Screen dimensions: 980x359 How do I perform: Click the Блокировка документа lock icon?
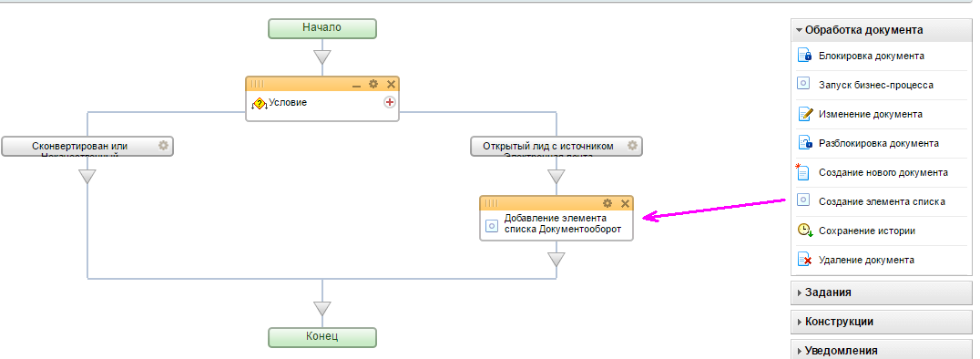[x=804, y=56]
